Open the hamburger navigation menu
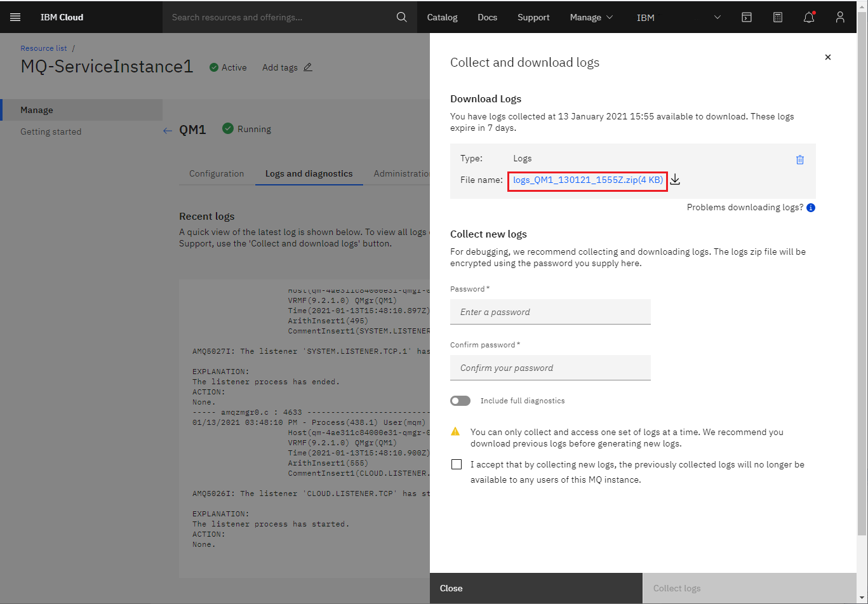The image size is (868, 604). [x=16, y=17]
